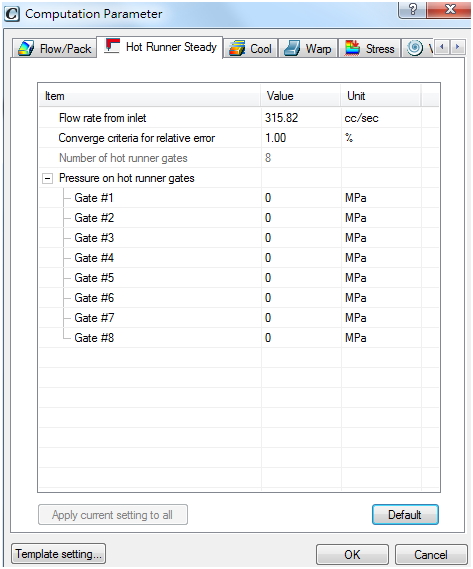This screenshot has height=569, width=473.
Task: Click the Hot Runner Steady tab icon
Action: [x=112, y=46]
